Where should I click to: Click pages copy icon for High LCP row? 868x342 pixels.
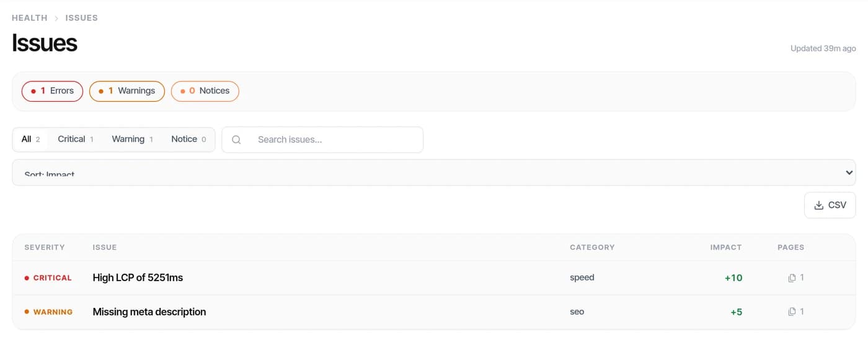pos(792,278)
